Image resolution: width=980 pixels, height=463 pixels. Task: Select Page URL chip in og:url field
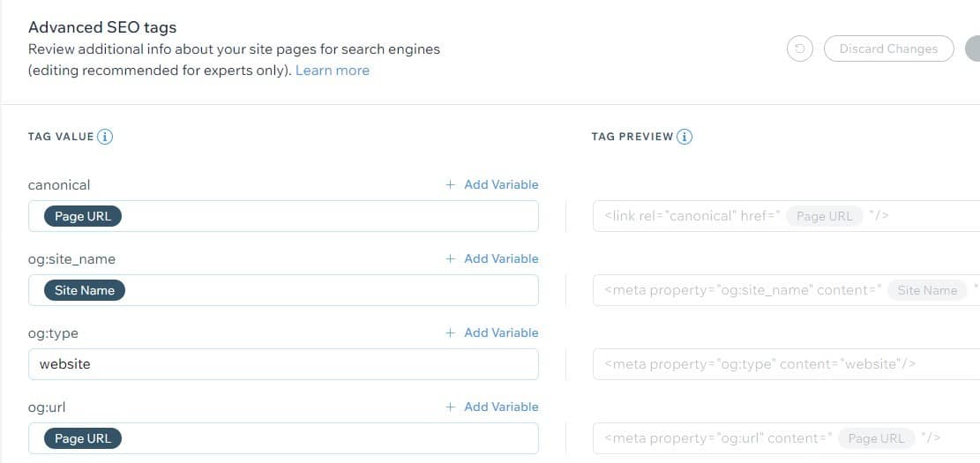tap(83, 438)
